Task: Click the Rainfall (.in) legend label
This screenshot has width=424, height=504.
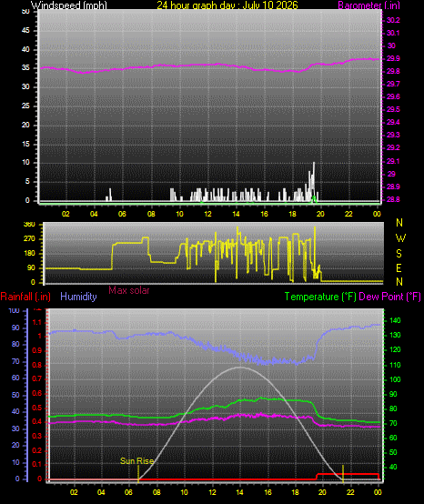Action: (25, 297)
